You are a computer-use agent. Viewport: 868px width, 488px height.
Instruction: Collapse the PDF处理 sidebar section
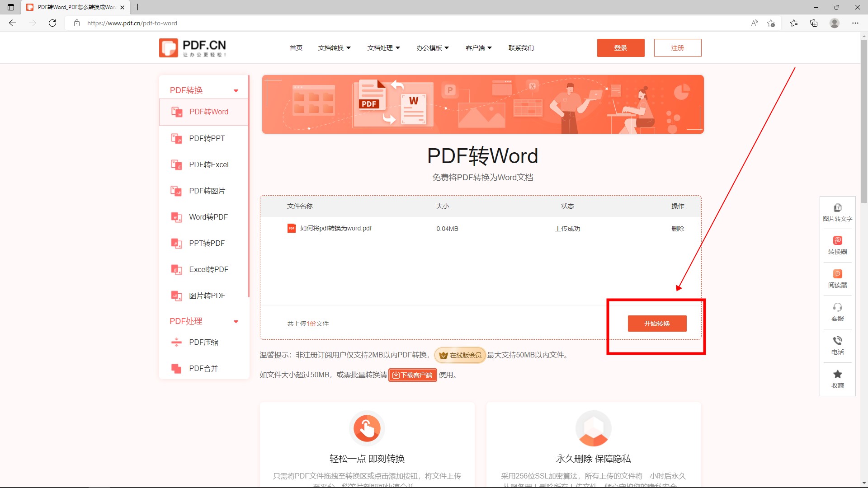(236, 321)
